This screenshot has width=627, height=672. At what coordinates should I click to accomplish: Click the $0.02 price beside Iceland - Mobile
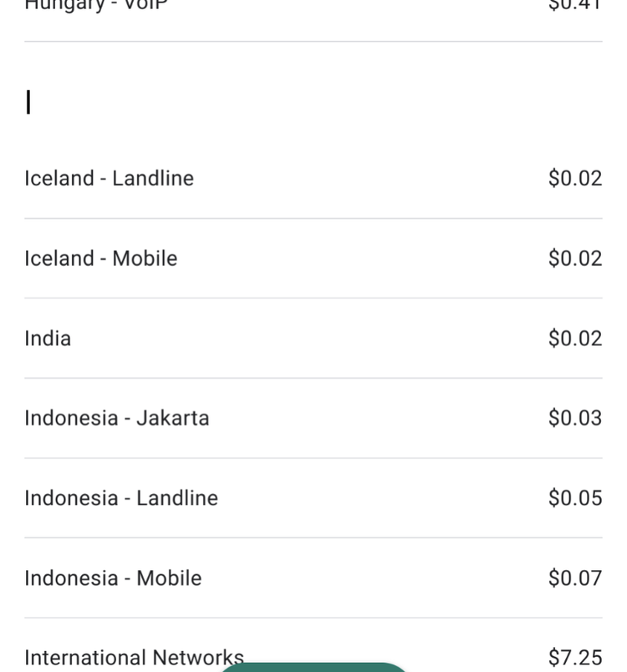click(x=575, y=258)
